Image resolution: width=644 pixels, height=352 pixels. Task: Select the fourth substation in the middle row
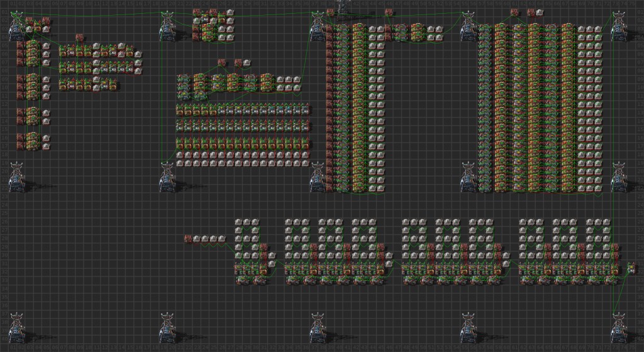pos(468,178)
